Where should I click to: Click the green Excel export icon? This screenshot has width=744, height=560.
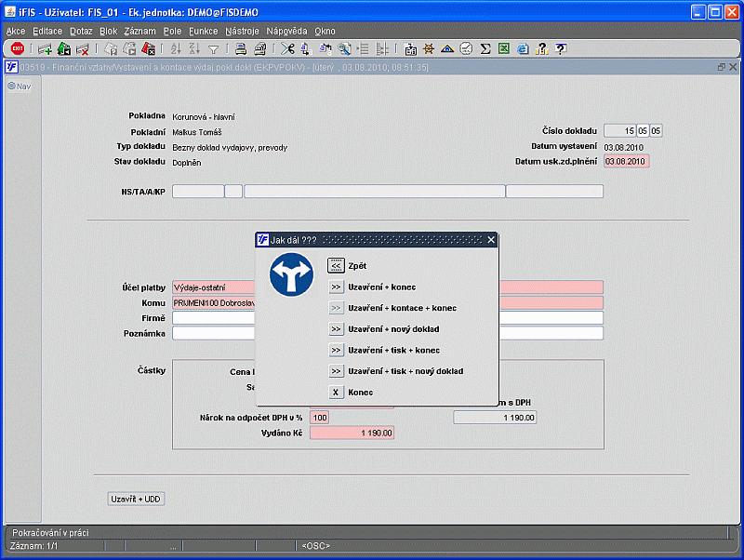(503, 48)
